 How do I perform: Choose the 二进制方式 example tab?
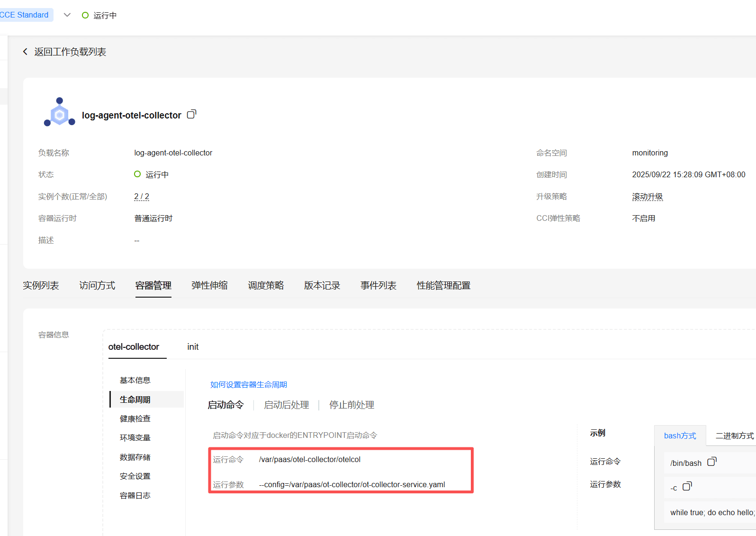click(x=734, y=436)
